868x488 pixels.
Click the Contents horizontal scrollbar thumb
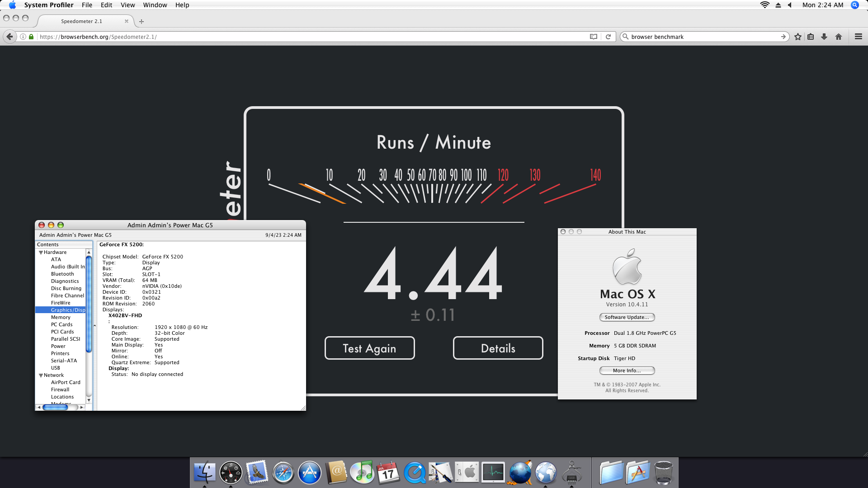55,407
